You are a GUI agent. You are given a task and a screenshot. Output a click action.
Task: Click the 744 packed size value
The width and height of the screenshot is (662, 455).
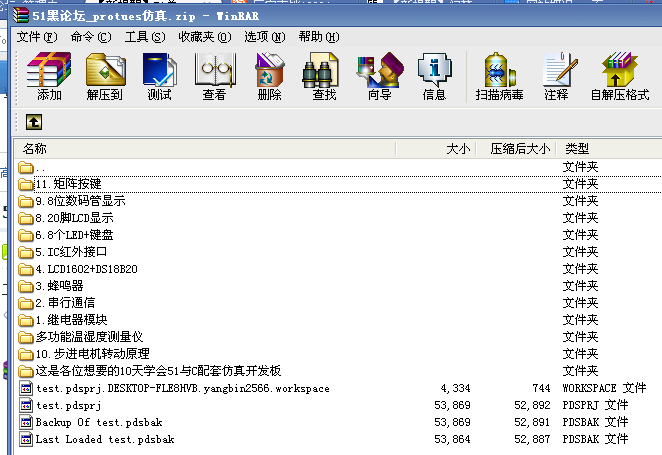pyautogui.click(x=541, y=388)
